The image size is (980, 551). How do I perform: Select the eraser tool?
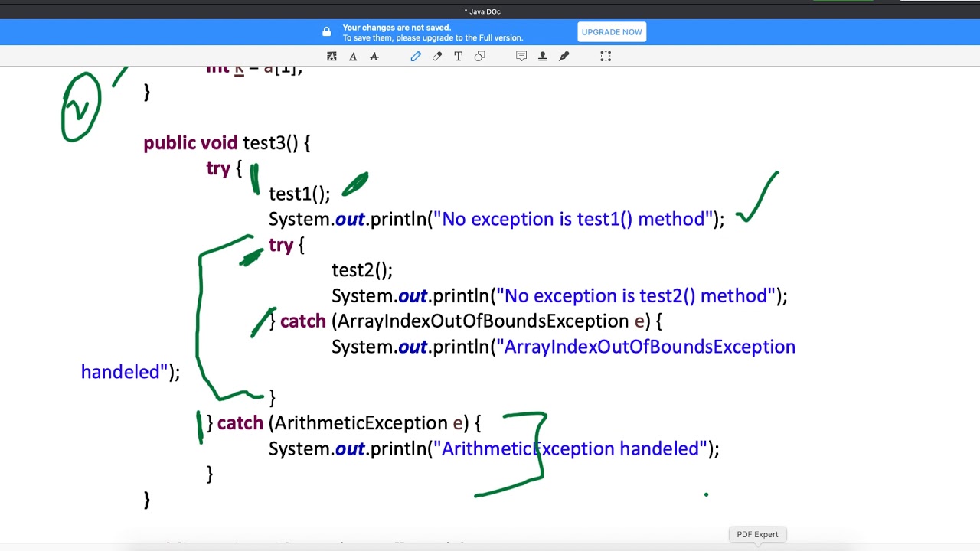point(437,56)
